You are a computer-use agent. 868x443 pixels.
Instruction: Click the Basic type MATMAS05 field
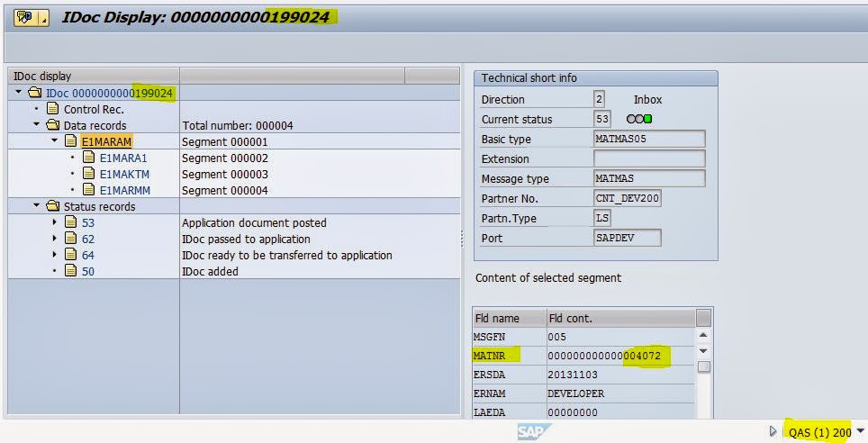tap(648, 139)
